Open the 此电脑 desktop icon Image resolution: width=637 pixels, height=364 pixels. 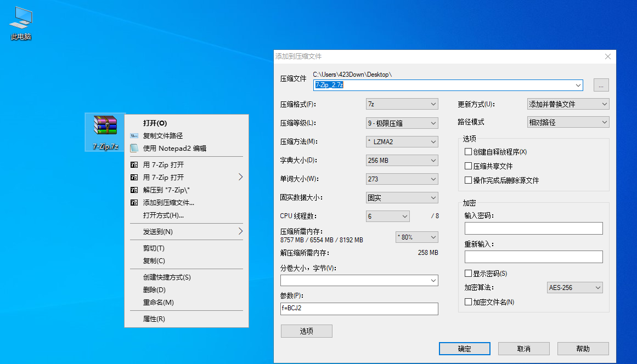tap(21, 22)
